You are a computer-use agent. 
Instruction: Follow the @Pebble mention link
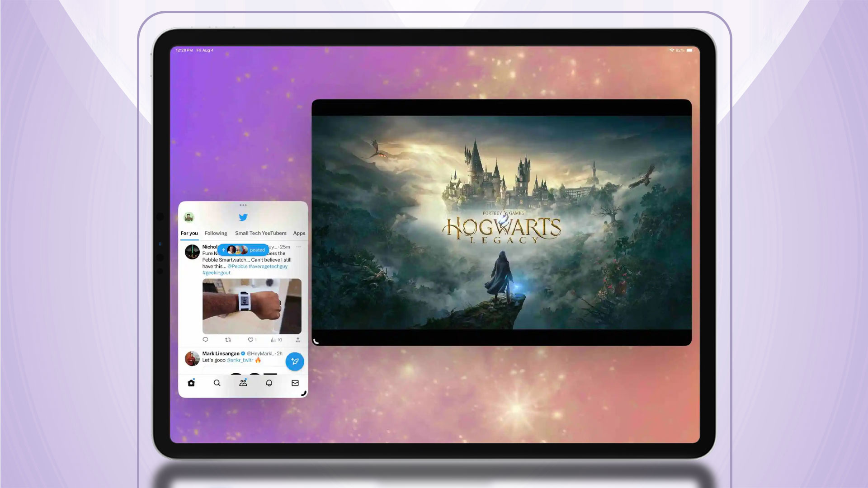[x=237, y=266]
